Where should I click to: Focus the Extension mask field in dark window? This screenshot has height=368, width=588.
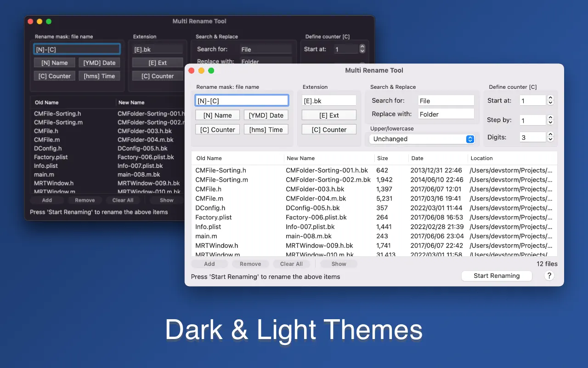158,49
